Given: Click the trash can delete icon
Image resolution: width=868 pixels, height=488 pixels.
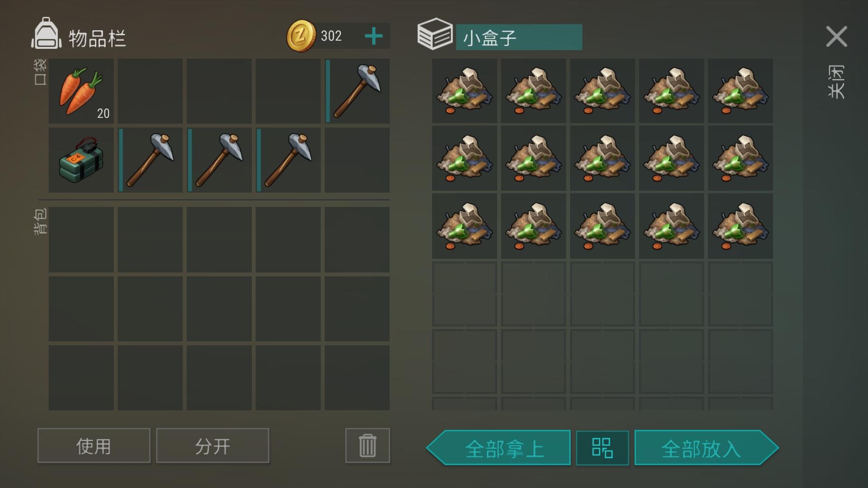Looking at the screenshot, I should coord(368,446).
